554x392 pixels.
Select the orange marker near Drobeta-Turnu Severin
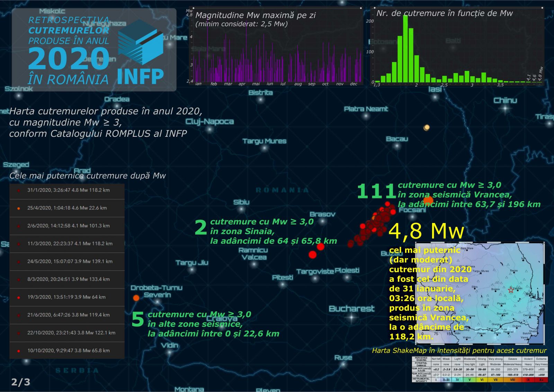(x=136, y=298)
